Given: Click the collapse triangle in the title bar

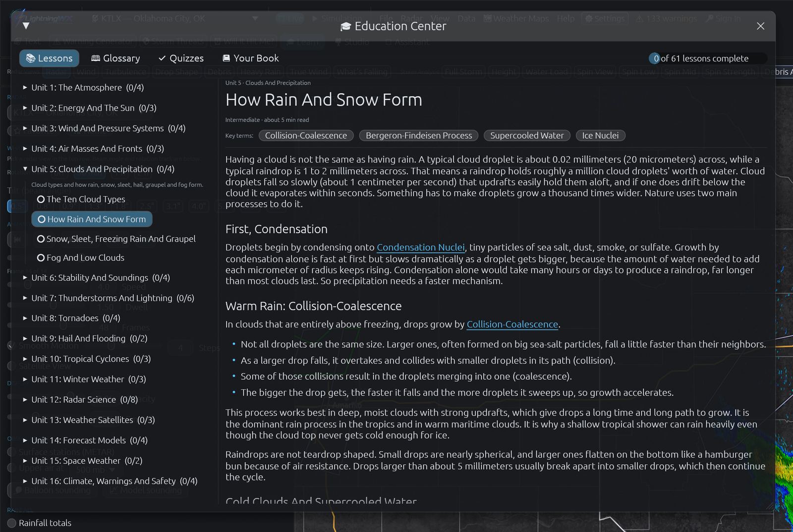Looking at the screenshot, I should pos(26,26).
